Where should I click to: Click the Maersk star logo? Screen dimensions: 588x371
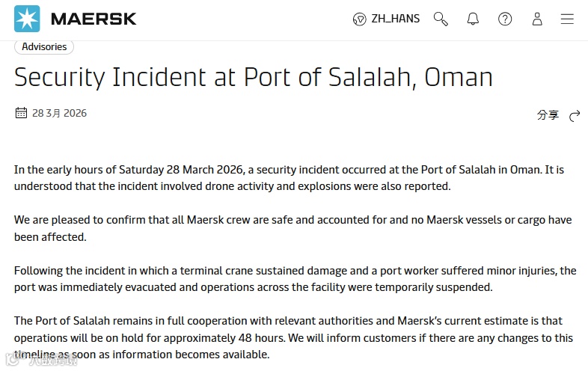pyautogui.click(x=28, y=19)
